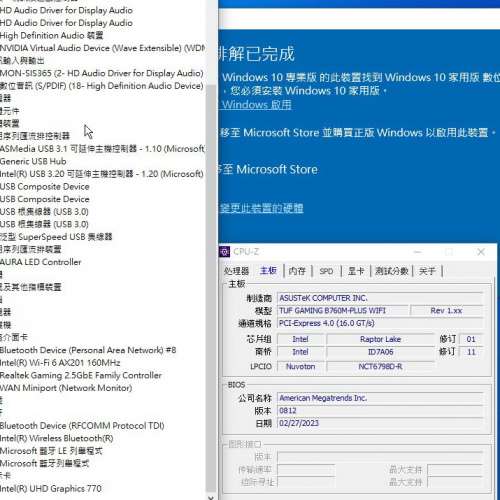Click the PCI-Express 4.0 (16.0 GT/s) field
500x500 pixels.
point(380,323)
